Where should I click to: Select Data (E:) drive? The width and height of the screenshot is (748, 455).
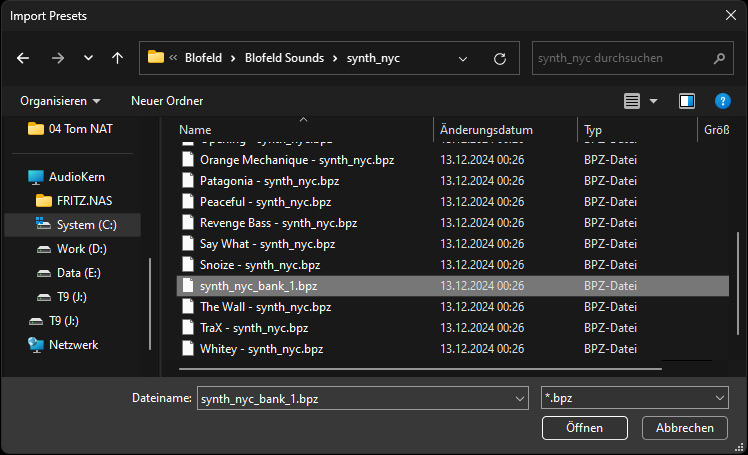point(69,273)
